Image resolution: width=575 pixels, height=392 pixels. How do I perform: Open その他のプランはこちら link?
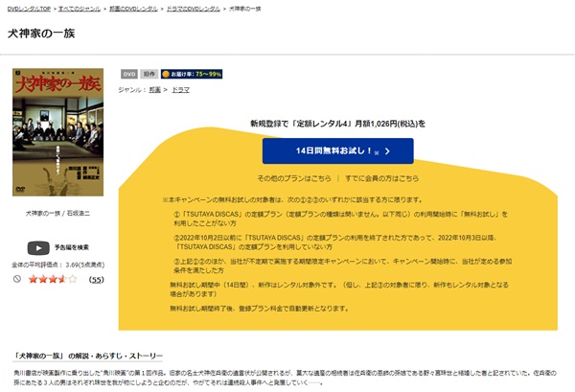click(294, 178)
